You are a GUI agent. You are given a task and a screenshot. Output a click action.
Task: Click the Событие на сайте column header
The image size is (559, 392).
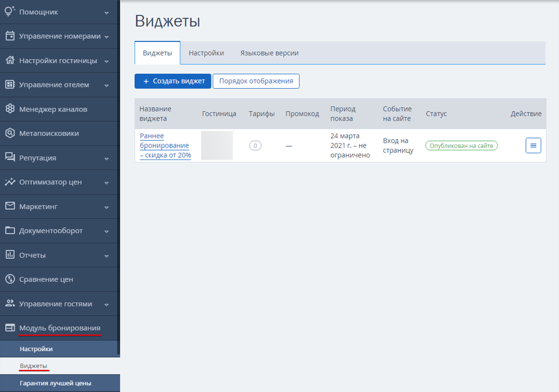[x=397, y=114]
